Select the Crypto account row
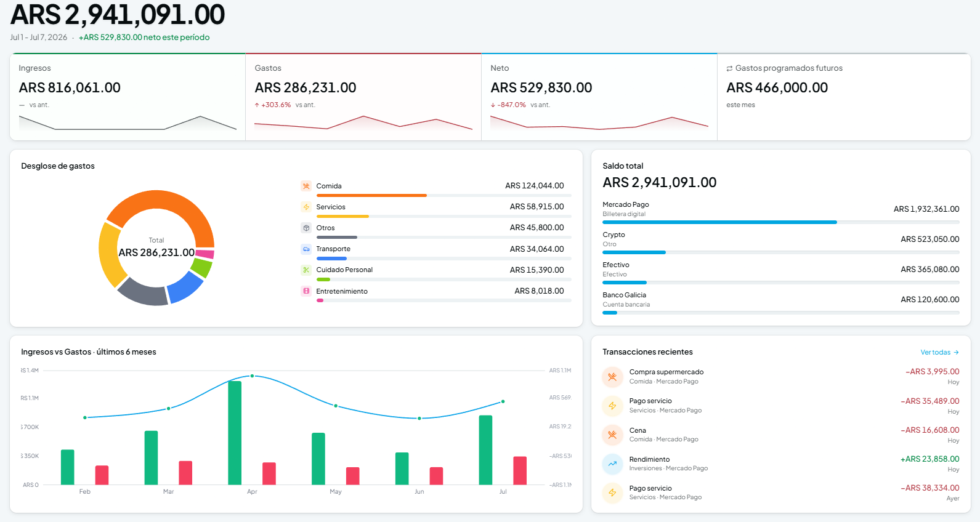 [x=780, y=243]
